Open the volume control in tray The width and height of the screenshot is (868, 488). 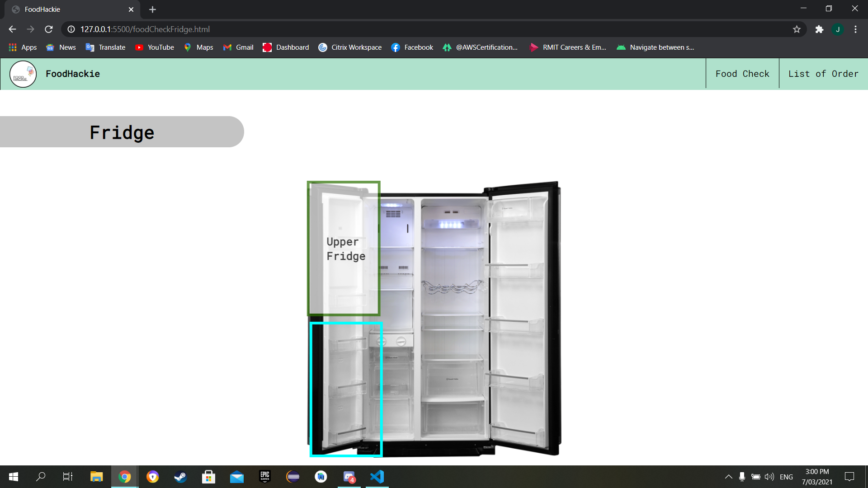(x=769, y=477)
